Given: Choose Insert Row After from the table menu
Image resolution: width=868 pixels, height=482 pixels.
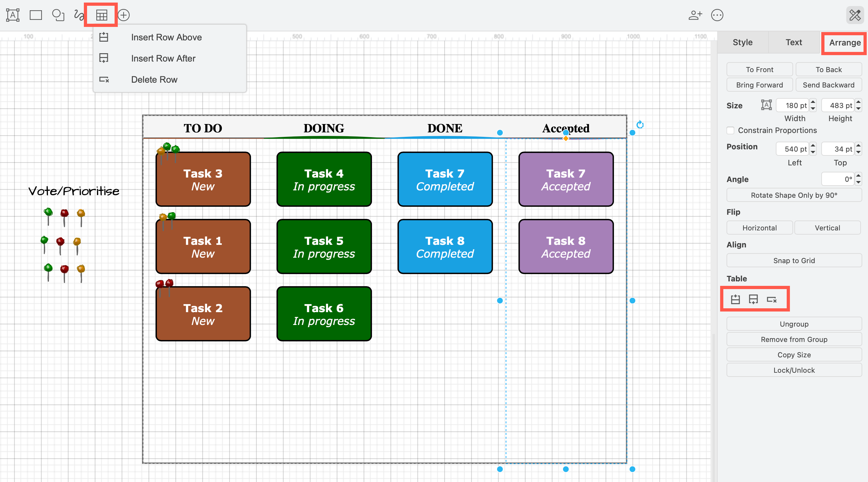Looking at the screenshot, I should click(x=163, y=58).
